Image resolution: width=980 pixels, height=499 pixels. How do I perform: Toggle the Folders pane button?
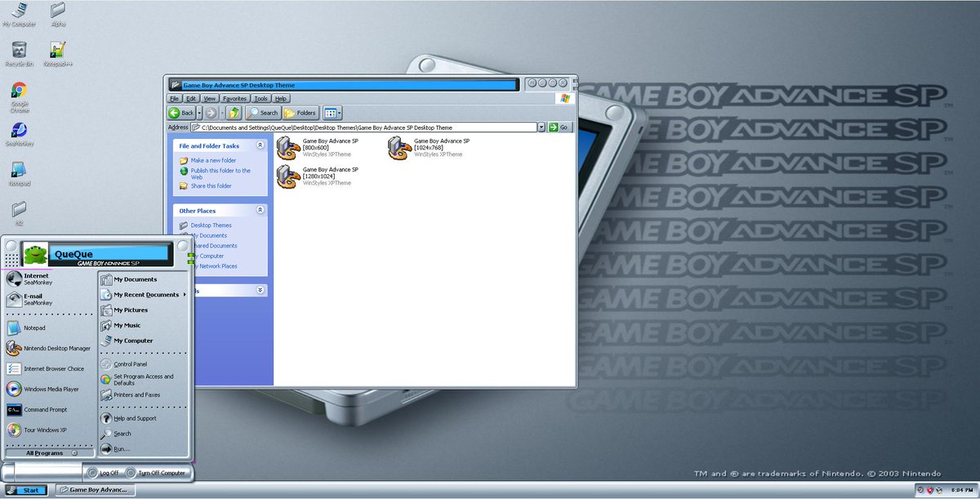click(x=301, y=113)
